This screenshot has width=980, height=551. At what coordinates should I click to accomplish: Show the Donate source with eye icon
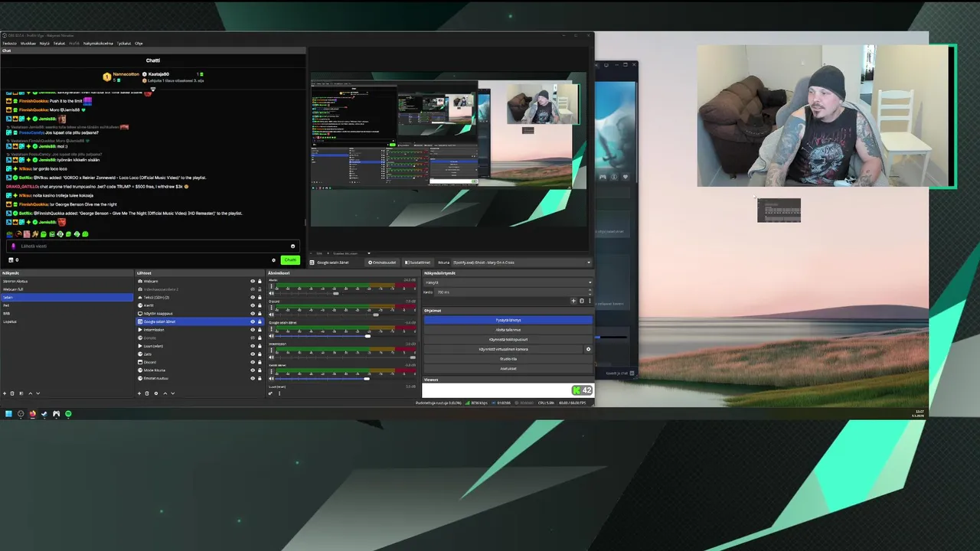coord(253,337)
